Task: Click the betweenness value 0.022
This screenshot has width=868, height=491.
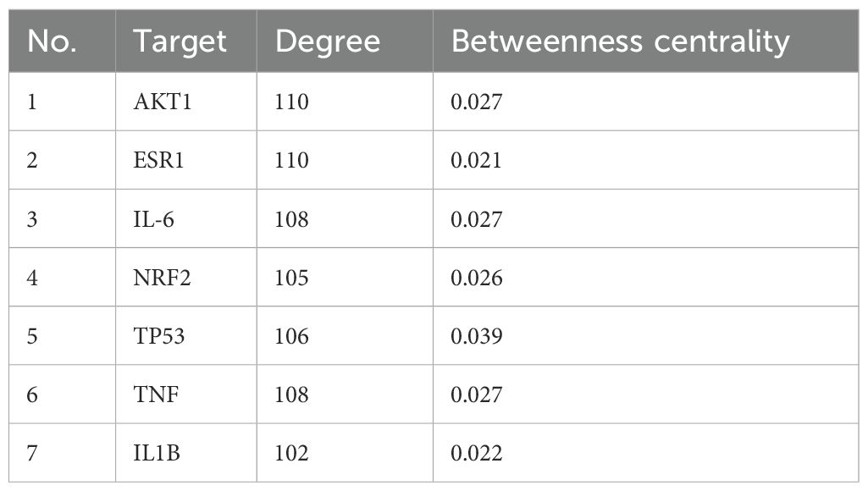Action: tap(476, 454)
